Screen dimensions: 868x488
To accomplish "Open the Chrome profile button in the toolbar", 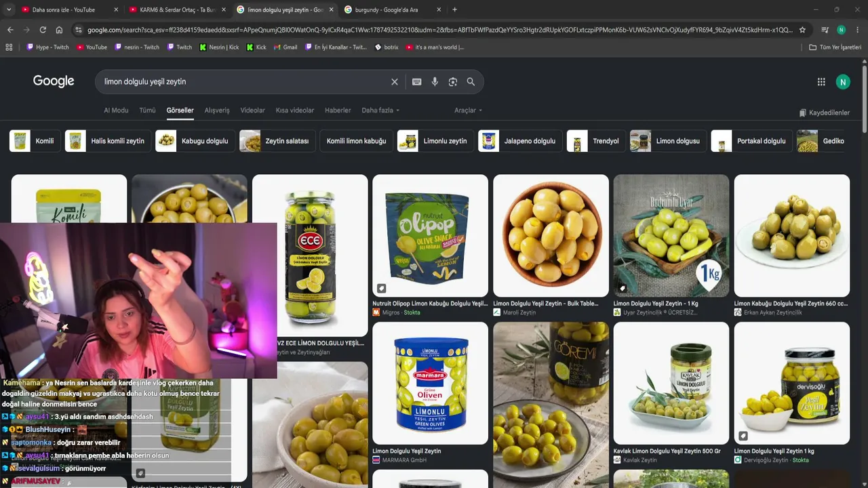I will pos(841,30).
